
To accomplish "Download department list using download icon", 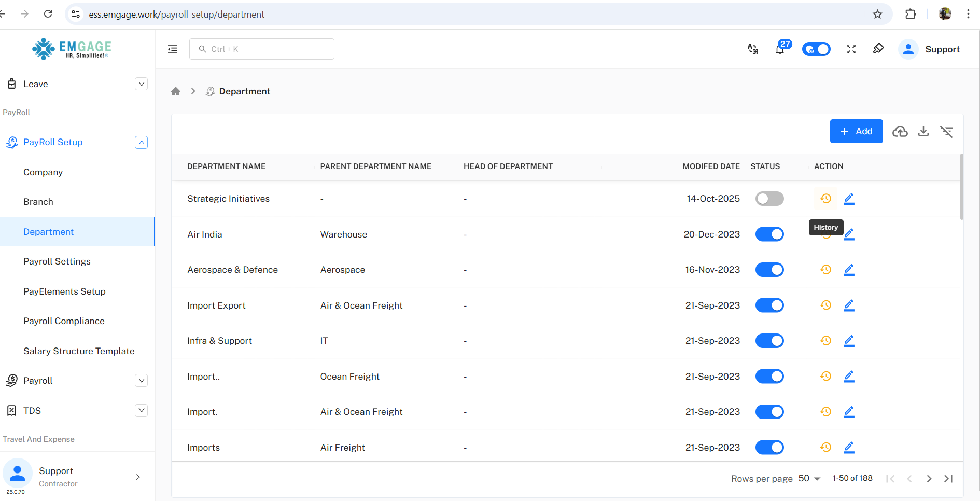I will pyautogui.click(x=923, y=132).
